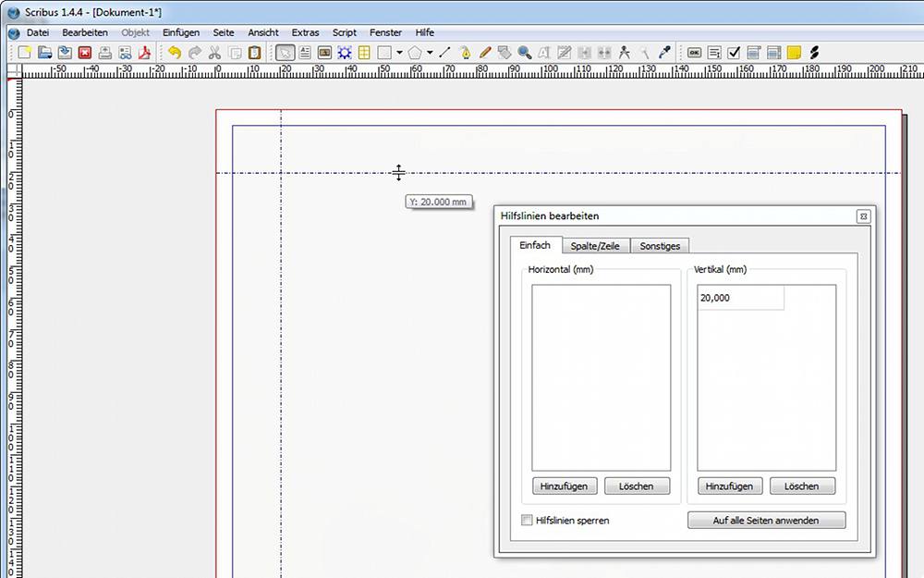Click the Unlink Text Frames icon
This screenshot has width=924, height=578.
point(604,53)
